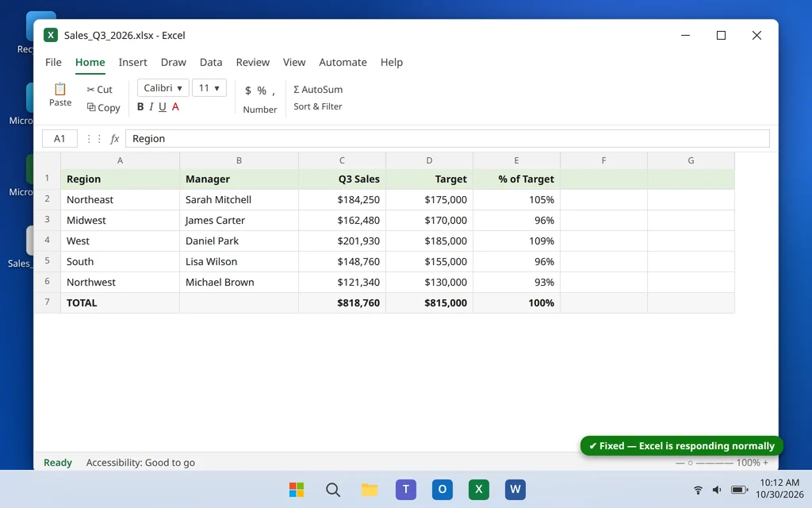The image size is (812, 508).
Task: Open the Windows Start menu
Action: 297,489
